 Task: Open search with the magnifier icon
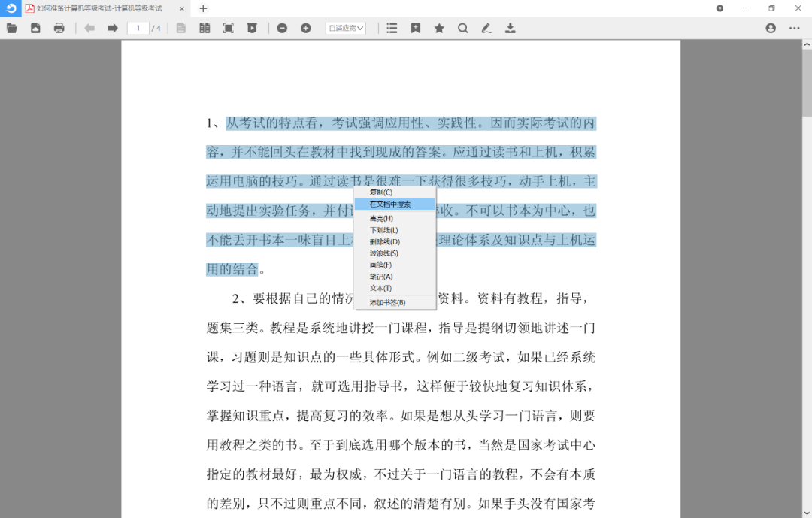click(462, 28)
